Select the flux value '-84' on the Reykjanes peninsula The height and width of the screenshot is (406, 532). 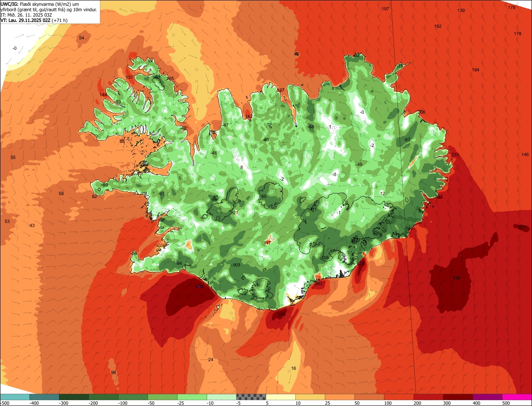click(x=178, y=264)
